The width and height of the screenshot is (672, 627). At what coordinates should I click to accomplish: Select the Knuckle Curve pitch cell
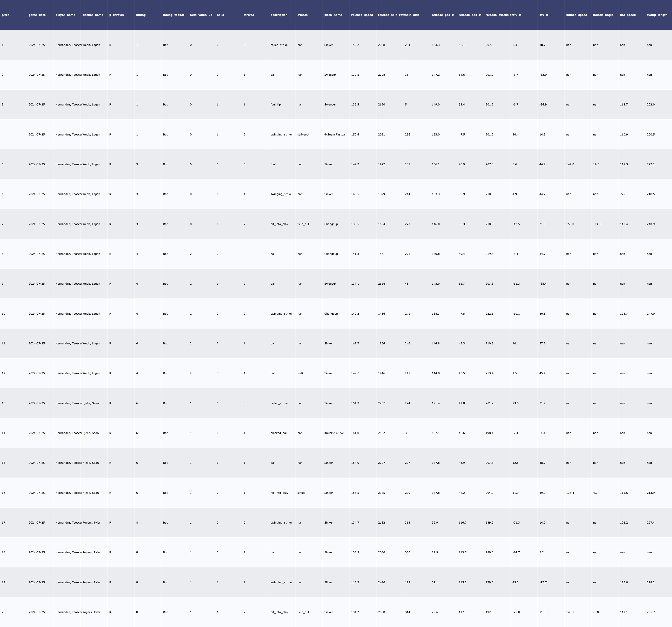click(x=334, y=433)
